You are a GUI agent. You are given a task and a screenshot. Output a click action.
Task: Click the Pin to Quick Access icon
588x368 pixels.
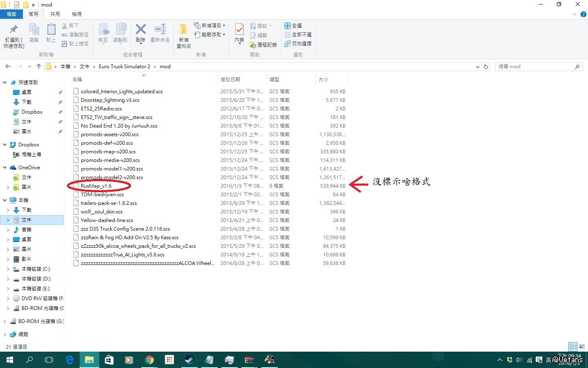pyautogui.click(x=14, y=30)
